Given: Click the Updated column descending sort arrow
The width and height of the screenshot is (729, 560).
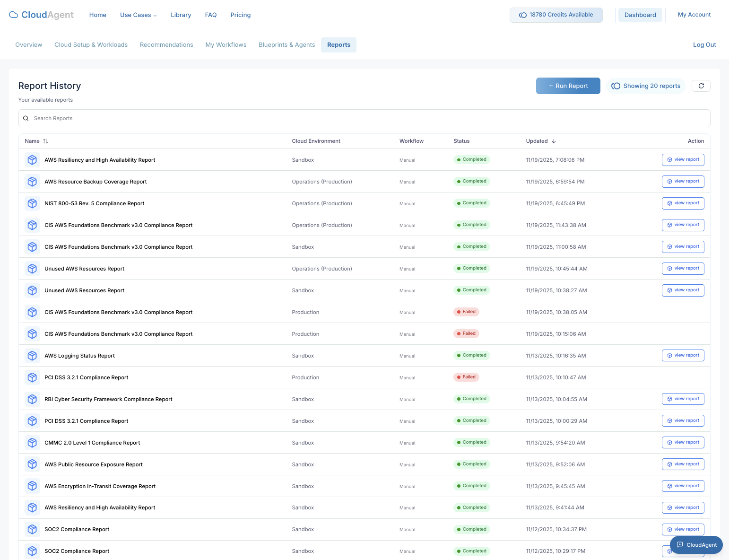Looking at the screenshot, I should click(x=553, y=141).
